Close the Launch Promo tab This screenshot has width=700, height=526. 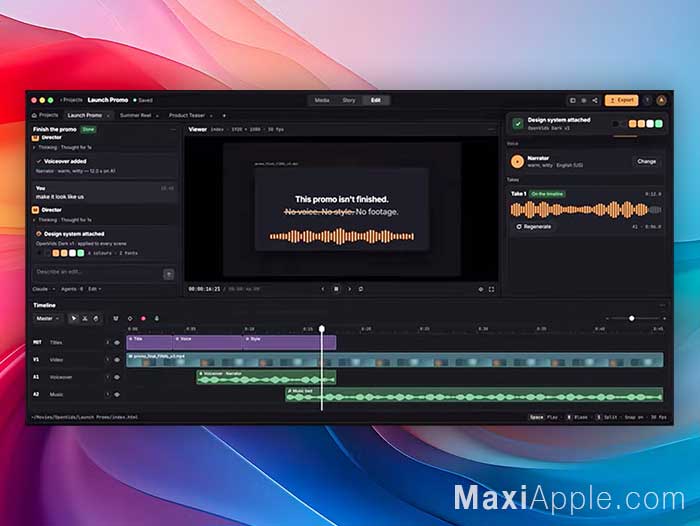click(x=108, y=116)
